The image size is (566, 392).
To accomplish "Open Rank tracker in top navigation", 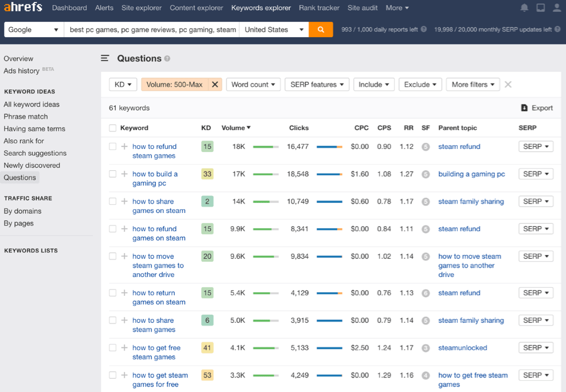I will [319, 8].
